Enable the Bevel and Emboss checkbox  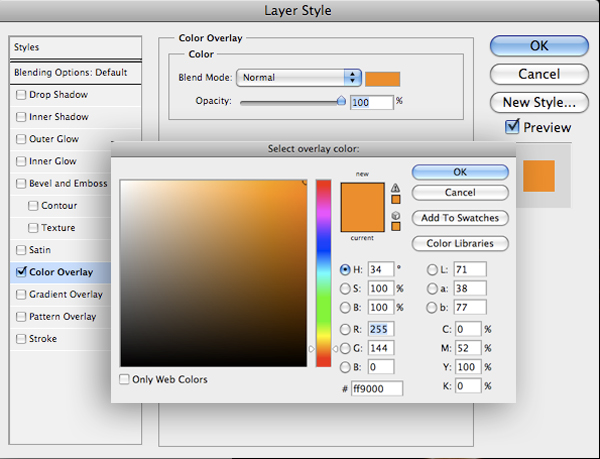point(21,183)
